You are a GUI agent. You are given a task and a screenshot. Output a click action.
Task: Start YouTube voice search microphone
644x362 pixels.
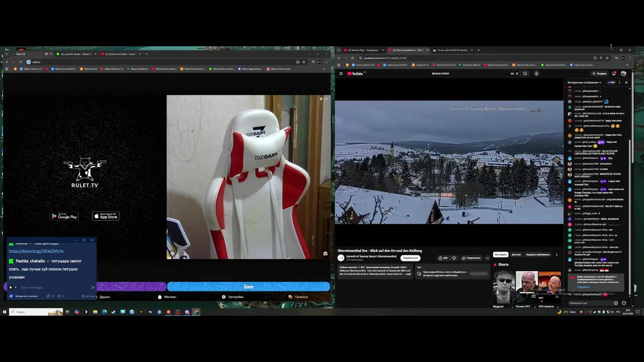[x=536, y=73]
